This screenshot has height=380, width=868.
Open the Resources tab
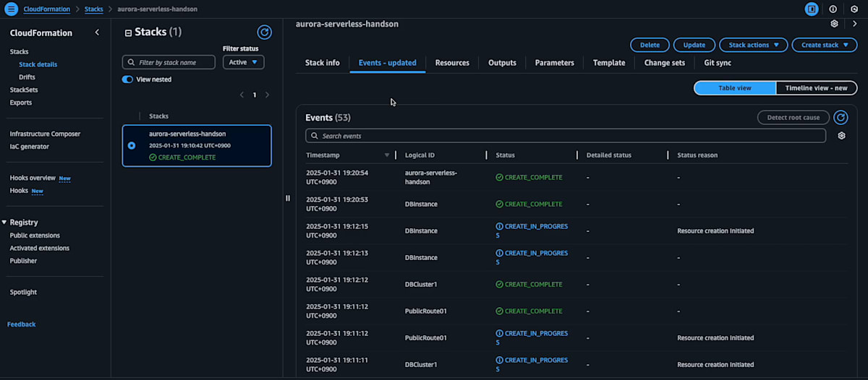coord(452,63)
